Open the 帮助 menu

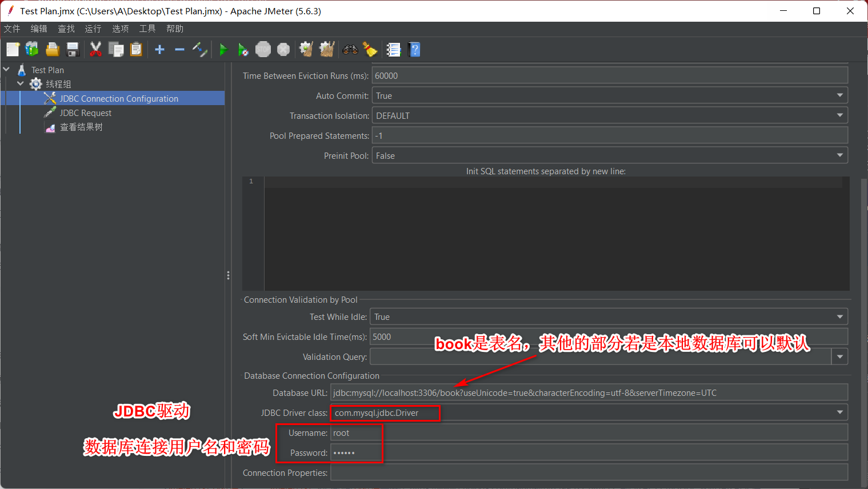175,29
